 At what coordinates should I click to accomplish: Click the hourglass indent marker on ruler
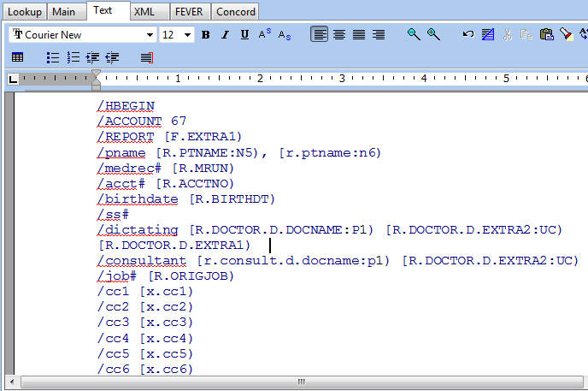96,80
